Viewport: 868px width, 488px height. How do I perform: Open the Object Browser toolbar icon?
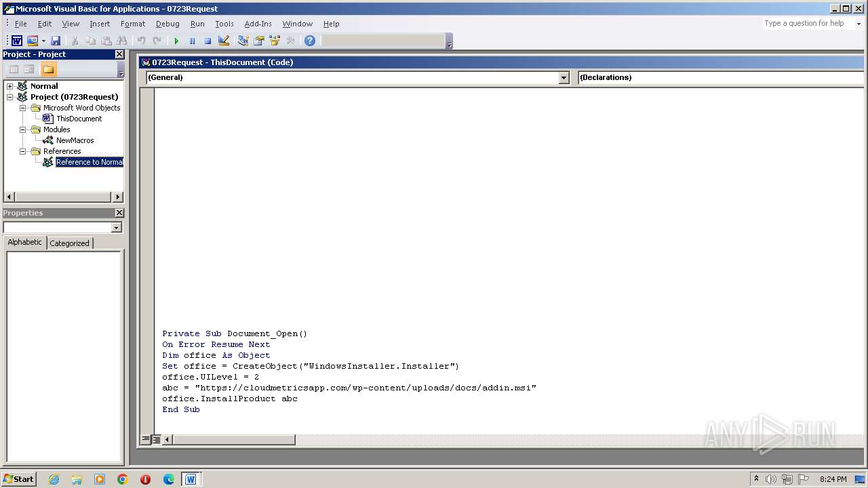click(275, 41)
